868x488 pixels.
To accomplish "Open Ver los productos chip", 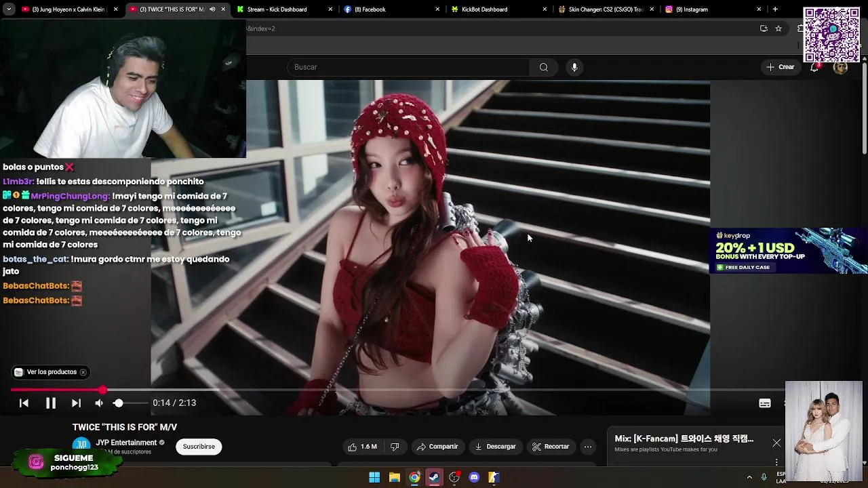I will [45, 372].
